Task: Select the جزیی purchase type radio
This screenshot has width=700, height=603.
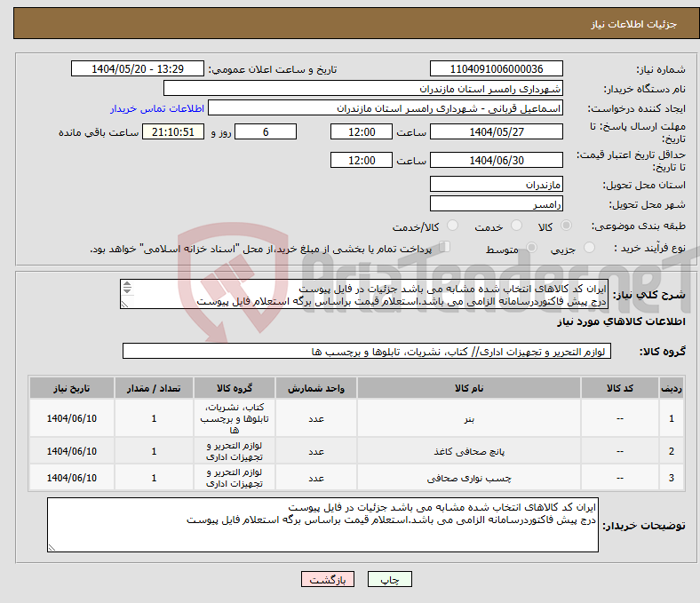Action: pyautogui.click(x=589, y=247)
